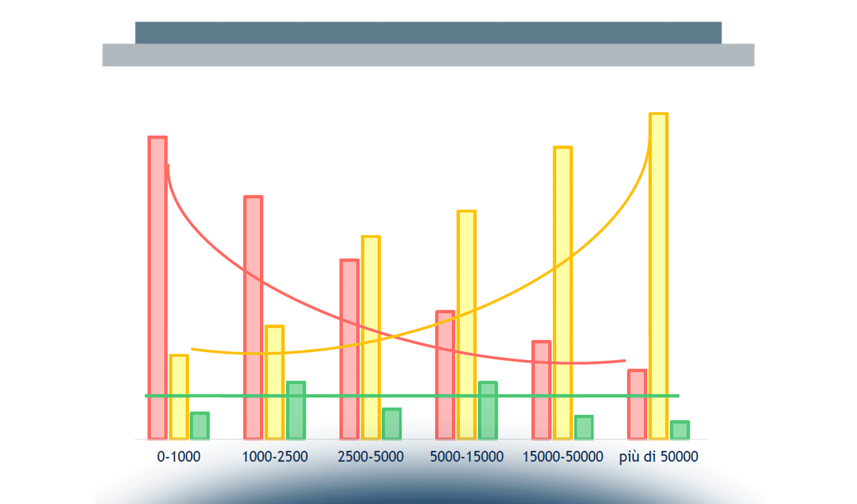Click the red bar in 0-1000 group

(x=158, y=288)
